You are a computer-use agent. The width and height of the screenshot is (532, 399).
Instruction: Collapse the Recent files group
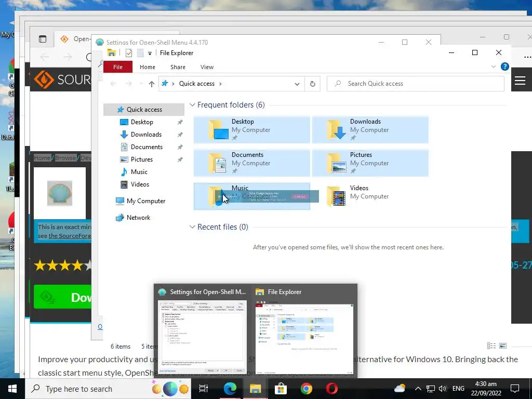coord(192,227)
